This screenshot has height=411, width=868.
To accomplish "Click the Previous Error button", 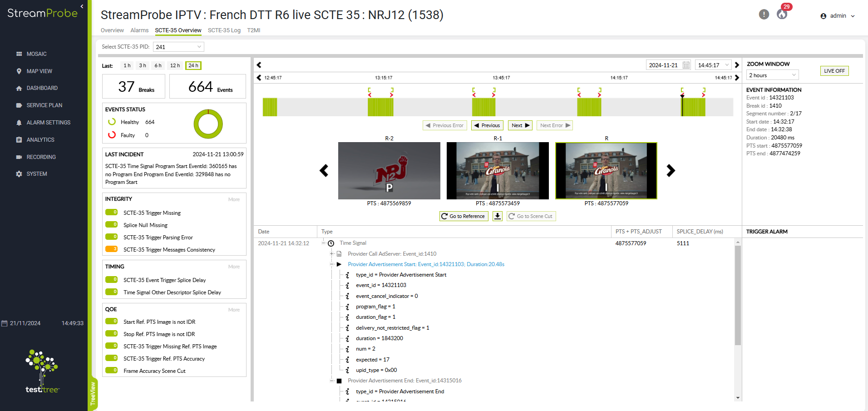I will tap(444, 125).
